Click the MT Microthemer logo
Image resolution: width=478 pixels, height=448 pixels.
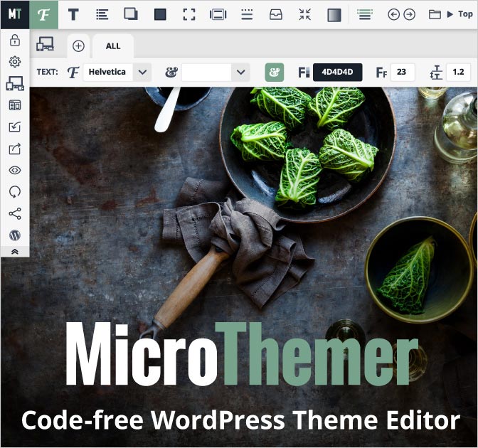coord(15,14)
